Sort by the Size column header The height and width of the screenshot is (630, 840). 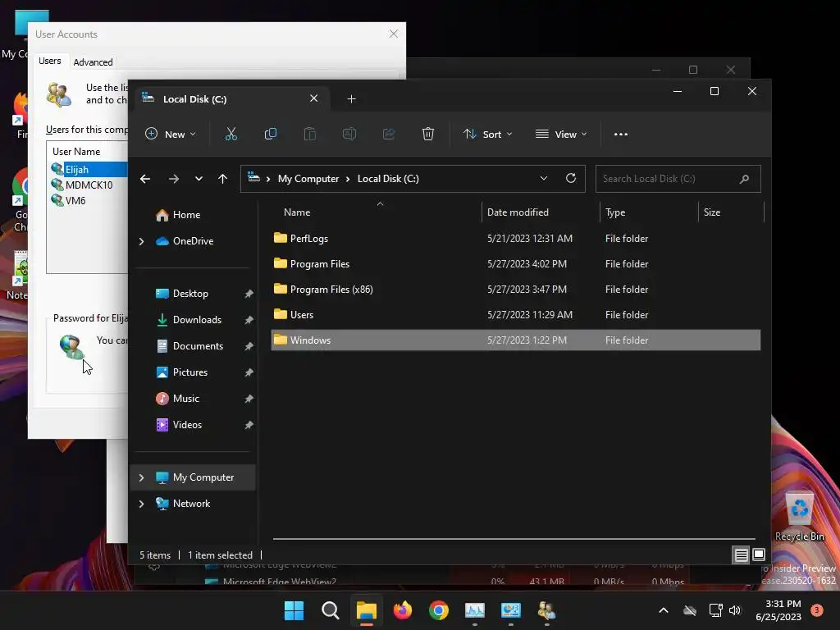point(731,212)
